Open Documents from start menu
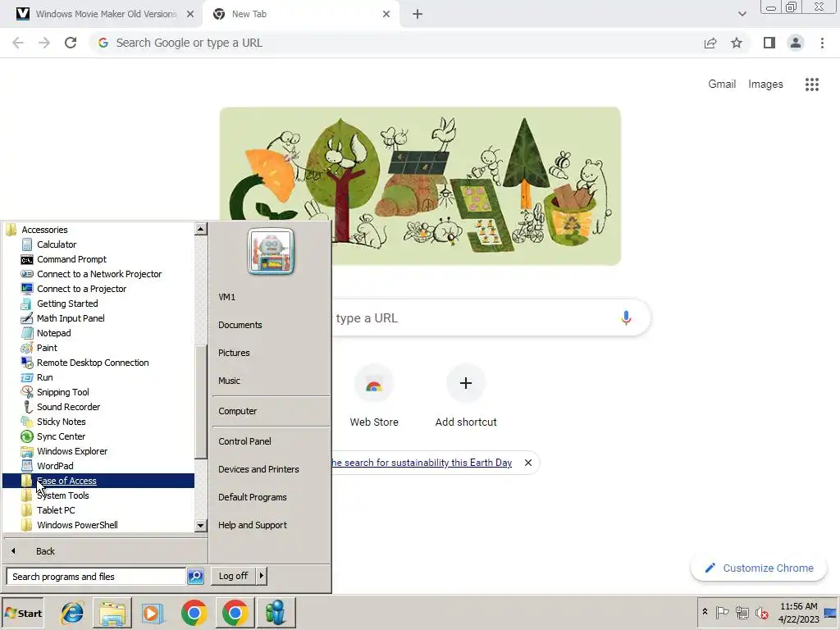The image size is (840, 630). tap(240, 325)
